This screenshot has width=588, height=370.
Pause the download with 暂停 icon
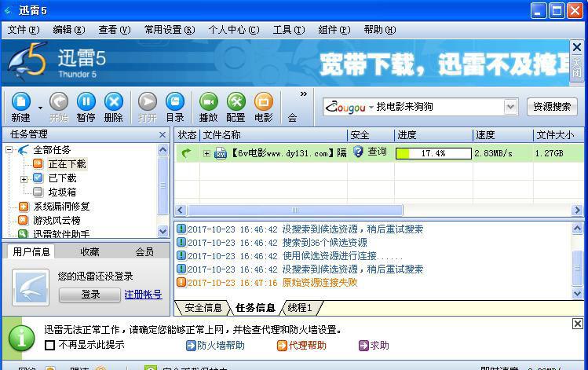86,108
